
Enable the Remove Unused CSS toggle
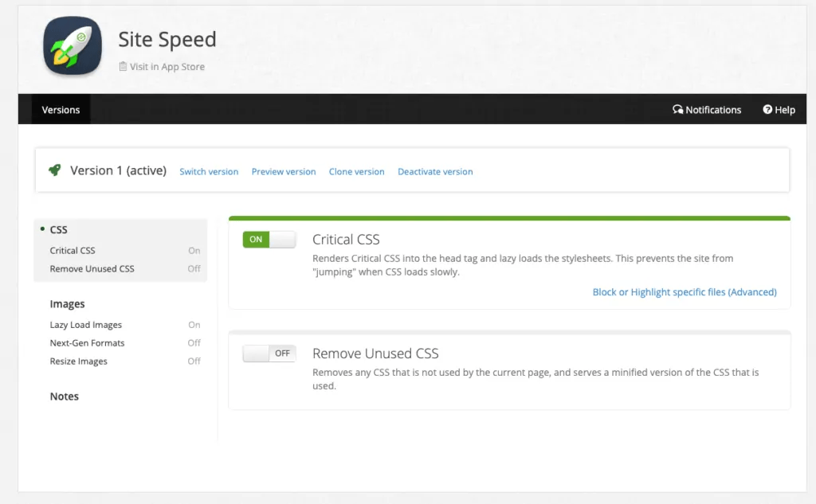269,354
